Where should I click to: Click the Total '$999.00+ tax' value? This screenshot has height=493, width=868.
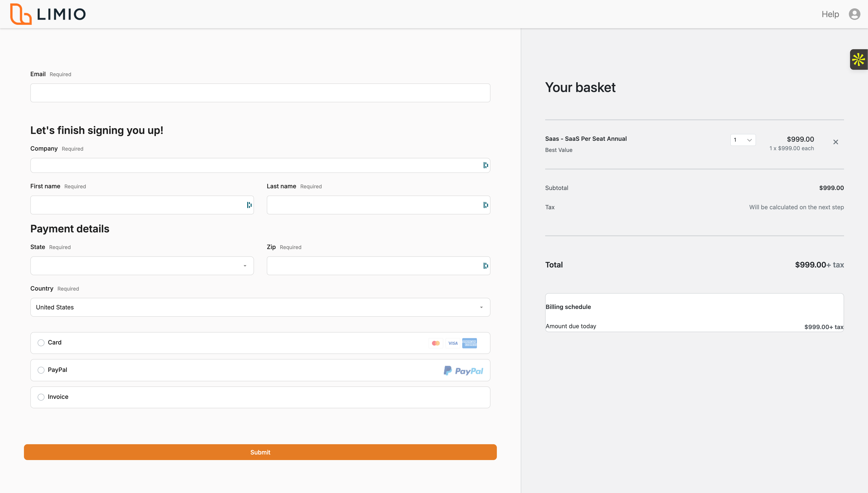pos(819,265)
